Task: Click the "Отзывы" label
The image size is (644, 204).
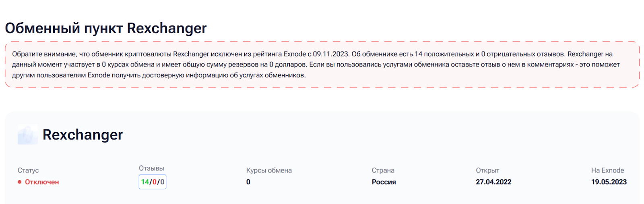Action: coord(151,169)
